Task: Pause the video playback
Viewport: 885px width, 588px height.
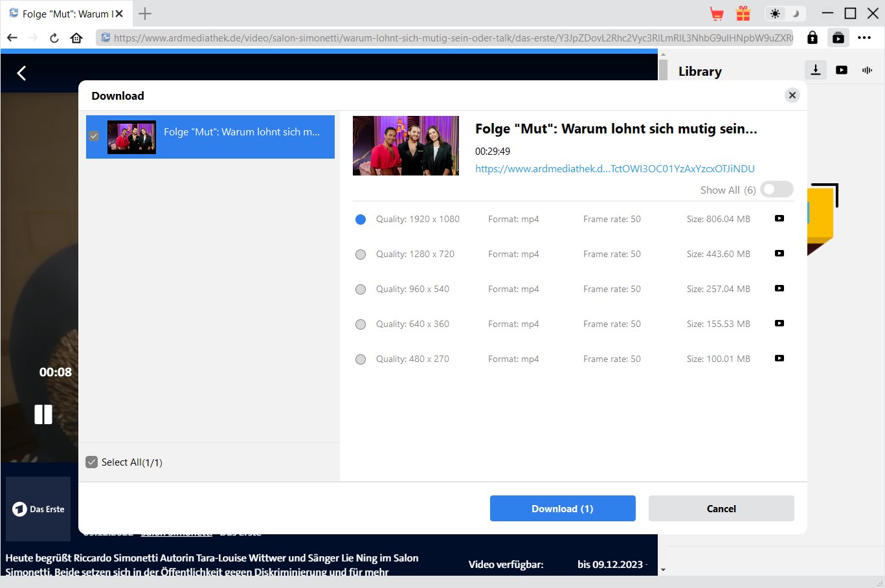Action: pyautogui.click(x=43, y=414)
